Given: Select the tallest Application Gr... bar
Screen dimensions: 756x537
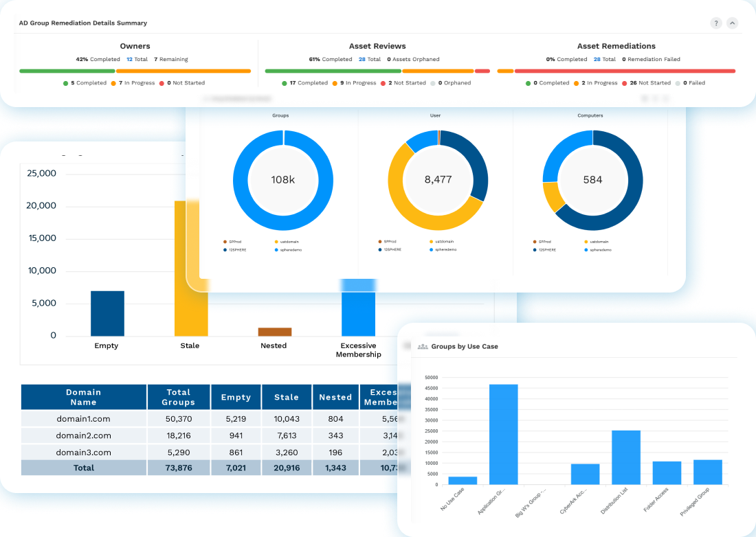Looking at the screenshot, I should click(x=503, y=434).
